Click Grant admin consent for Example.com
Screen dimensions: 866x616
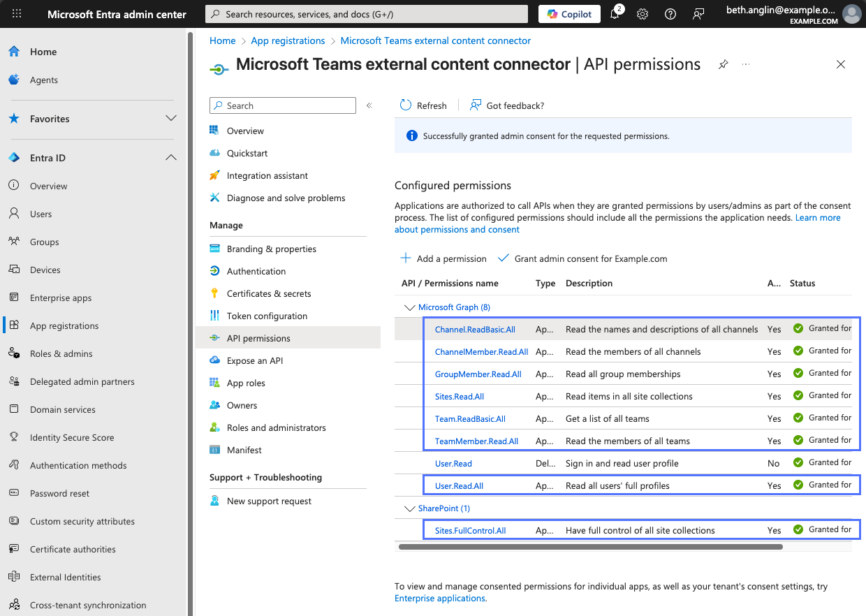tap(582, 258)
